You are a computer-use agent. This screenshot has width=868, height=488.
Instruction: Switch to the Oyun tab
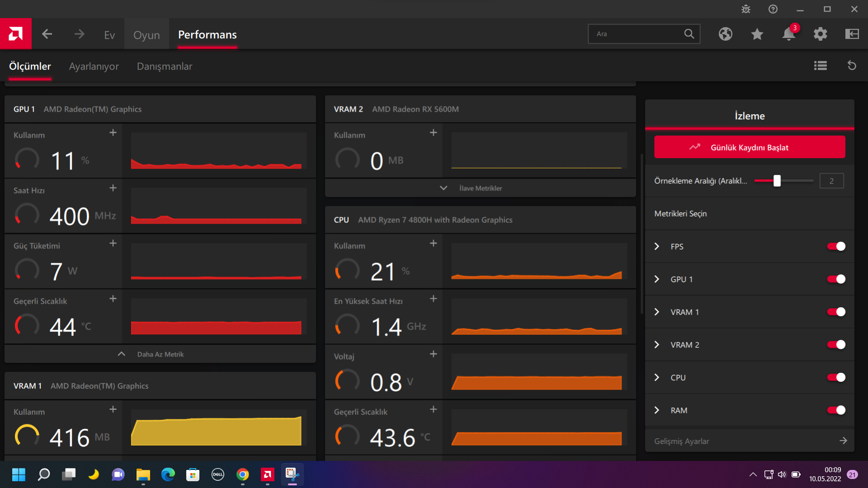(x=146, y=35)
